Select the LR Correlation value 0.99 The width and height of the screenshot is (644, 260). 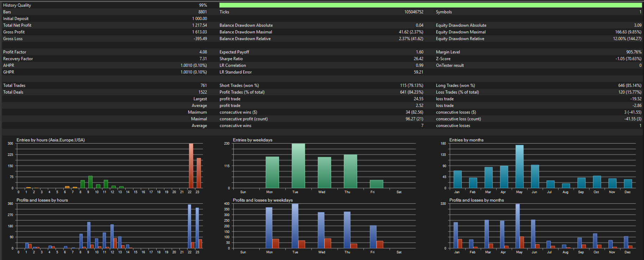[x=419, y=65]
